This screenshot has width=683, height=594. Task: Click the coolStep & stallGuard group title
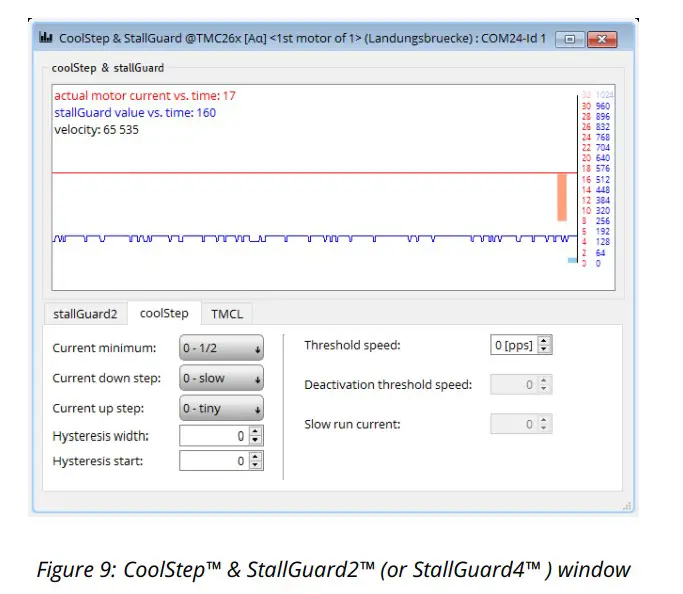(x=108, y=68)
